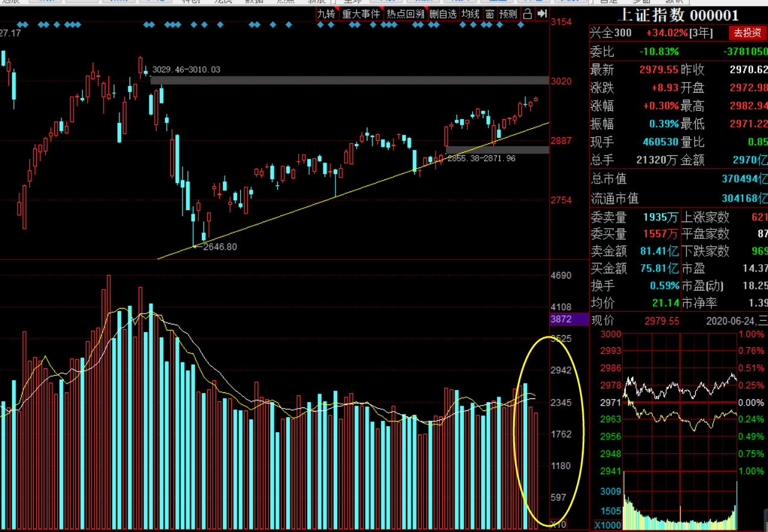
Task: Click the X1000 scale label under mini chart
Action: click(x=607, y=525)
